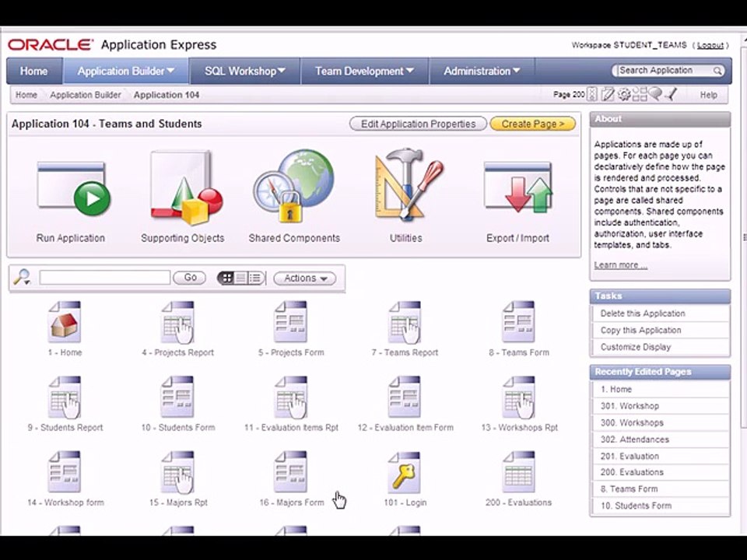Click the Home breadcrumb link
The image size is (747, 560).
(x=26, y=95)
